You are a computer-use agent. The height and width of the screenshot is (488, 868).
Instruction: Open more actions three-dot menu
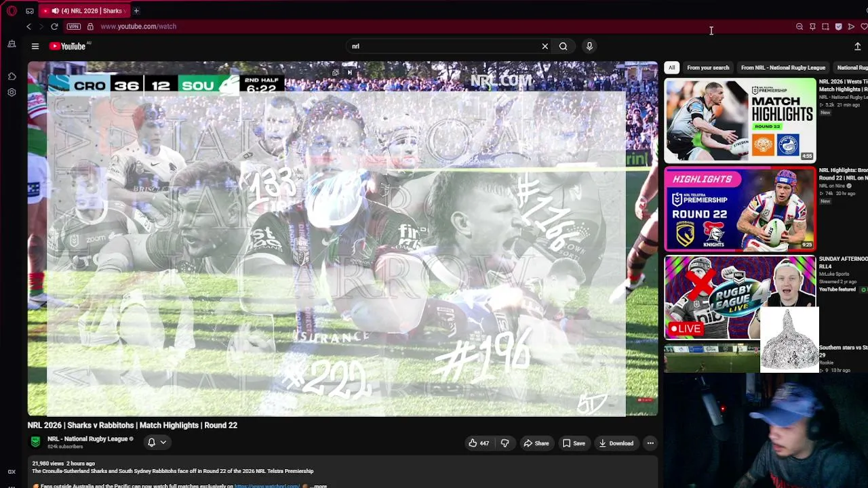650,443
